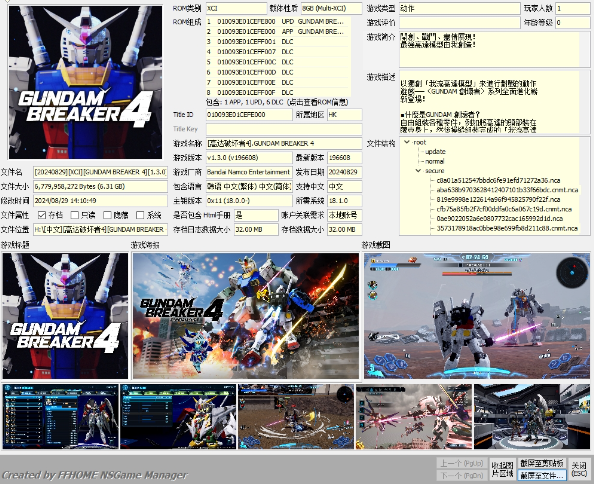Select the 819e9998...nca file entry
594x484 pixels.
click(498, 199)
